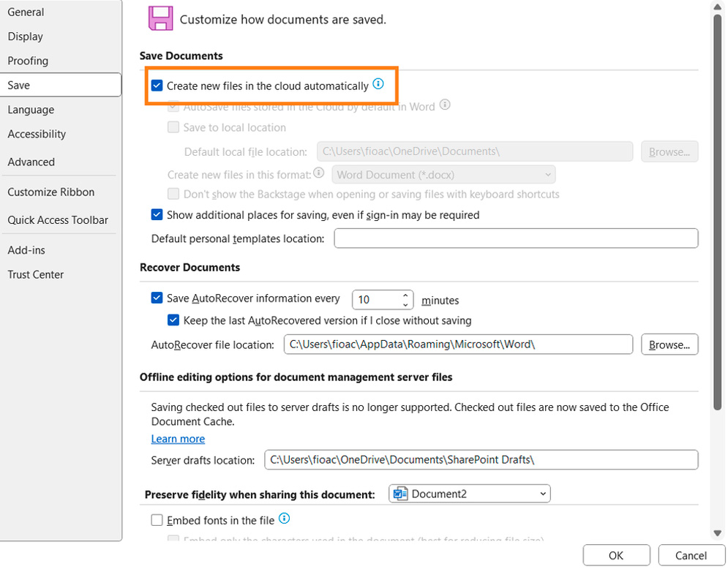Click info icon next to Embed fonts option
The width and height of the screenshot is (728, 569).
tap(285, 519)
